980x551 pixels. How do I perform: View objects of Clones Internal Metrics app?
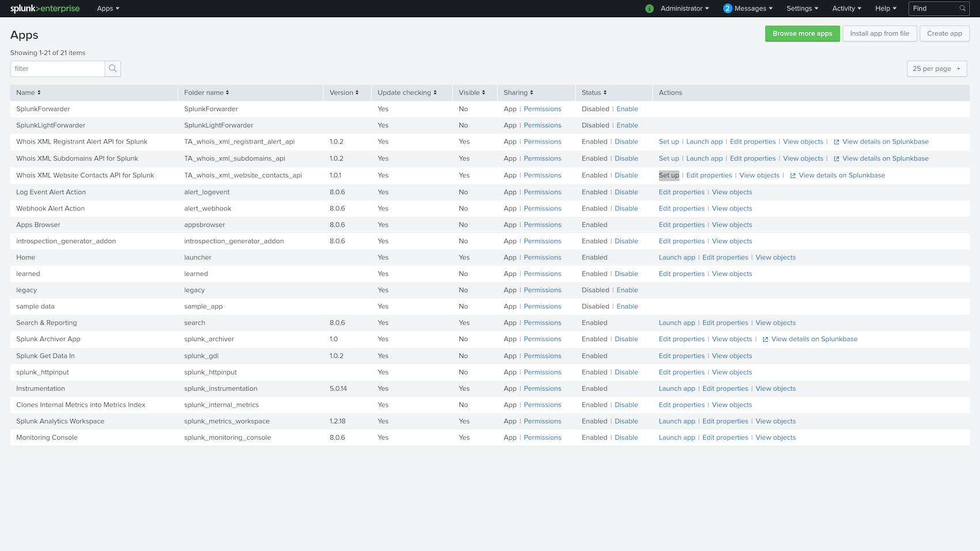[732, 405]
